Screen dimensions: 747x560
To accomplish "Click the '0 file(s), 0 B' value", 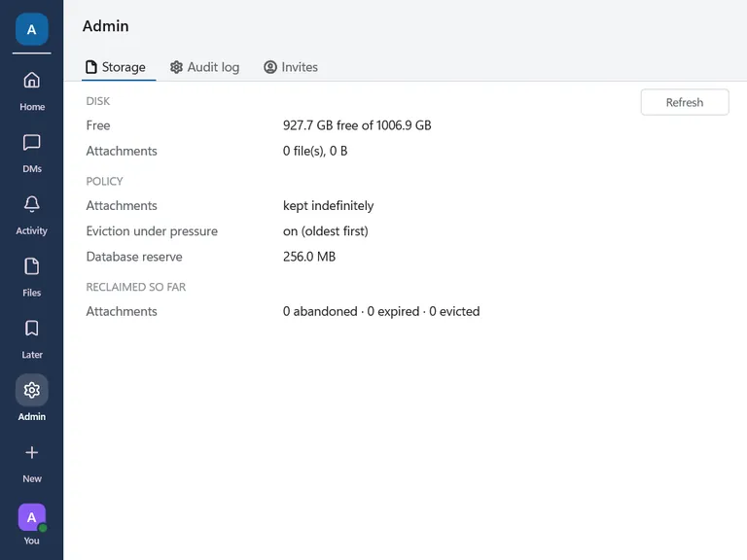I will click(315, 151).
